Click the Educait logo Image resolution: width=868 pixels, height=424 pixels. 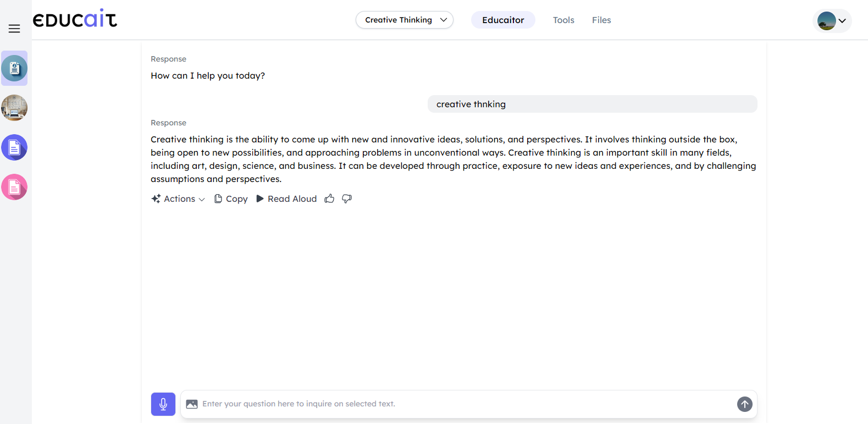(x=75, y=19)
